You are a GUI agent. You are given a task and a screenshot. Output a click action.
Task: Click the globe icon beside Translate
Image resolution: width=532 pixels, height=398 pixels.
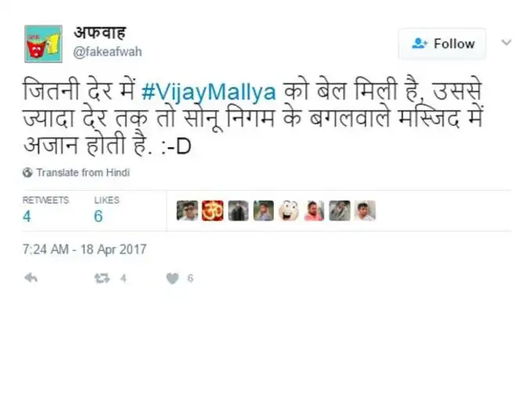coord(27,173)
